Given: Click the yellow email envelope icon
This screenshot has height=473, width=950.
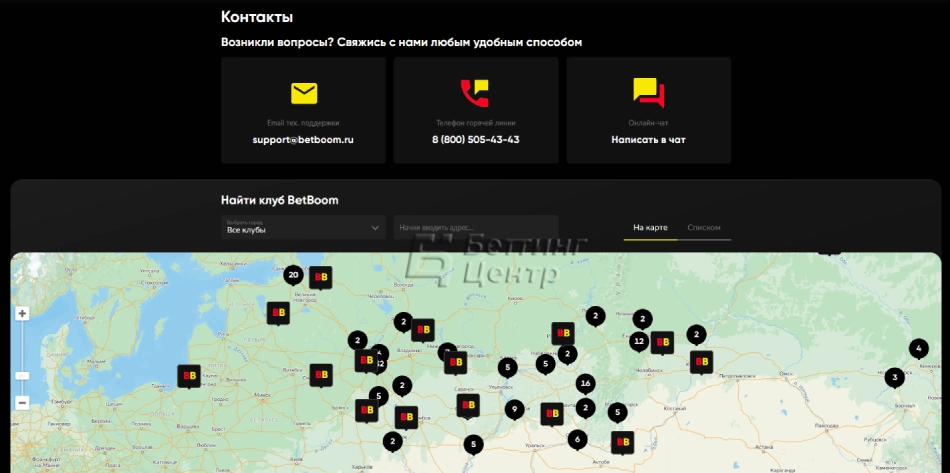Looking at the screenshot, I should click(304, 93).
